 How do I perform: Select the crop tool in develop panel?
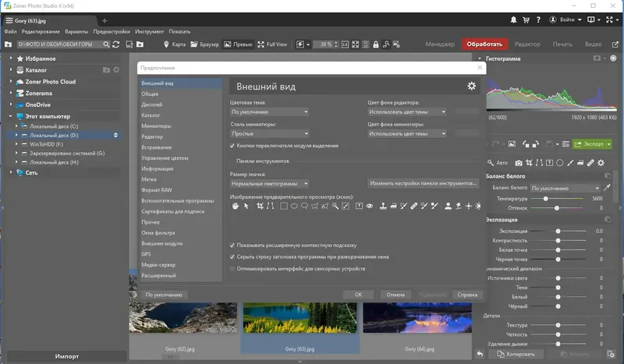[x=529, y=163]
